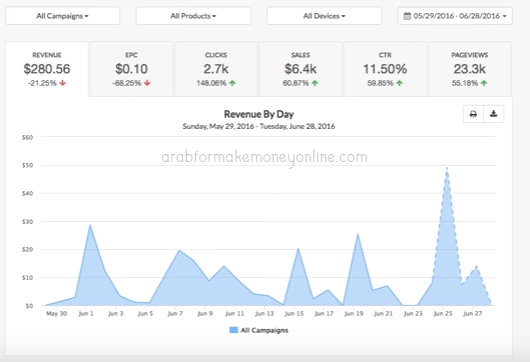Viewport: 530px width, 362px height.
Task: Click the Jun 19 x-axis label
Action: pyautogui.click(x=354, y=314)
